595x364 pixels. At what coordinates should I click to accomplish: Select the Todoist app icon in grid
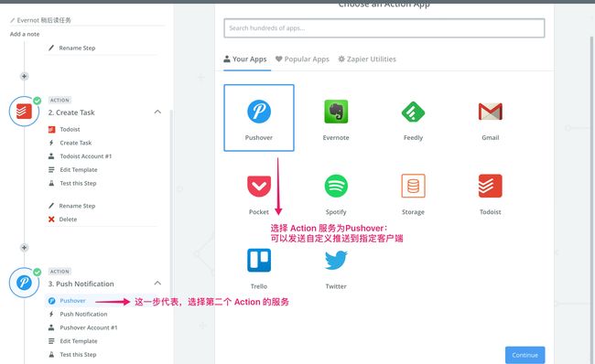point(491,186)
